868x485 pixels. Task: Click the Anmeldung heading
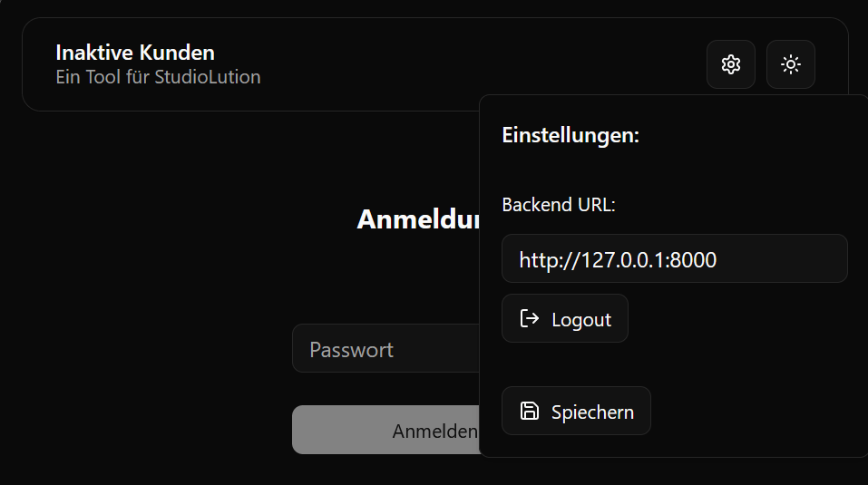point(417,219)
